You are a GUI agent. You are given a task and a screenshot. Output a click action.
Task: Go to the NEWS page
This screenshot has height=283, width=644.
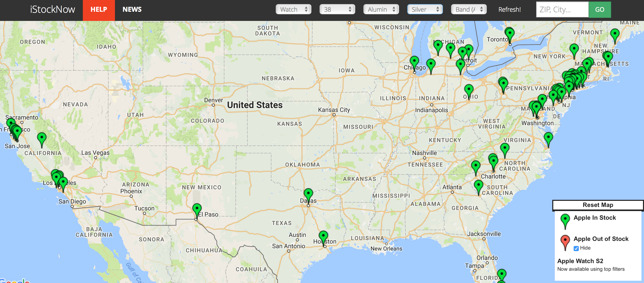(x=132, y=10)
